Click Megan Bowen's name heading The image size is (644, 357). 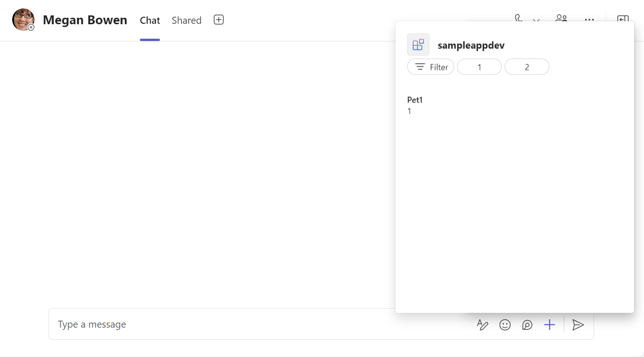click(x=85, y=20)
